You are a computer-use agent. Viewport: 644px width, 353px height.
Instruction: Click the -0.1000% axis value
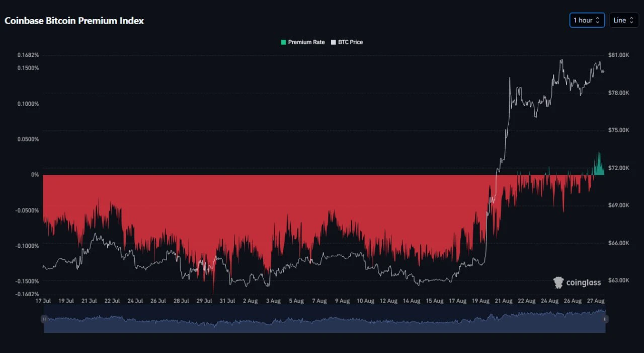click(x=27, y=246)
